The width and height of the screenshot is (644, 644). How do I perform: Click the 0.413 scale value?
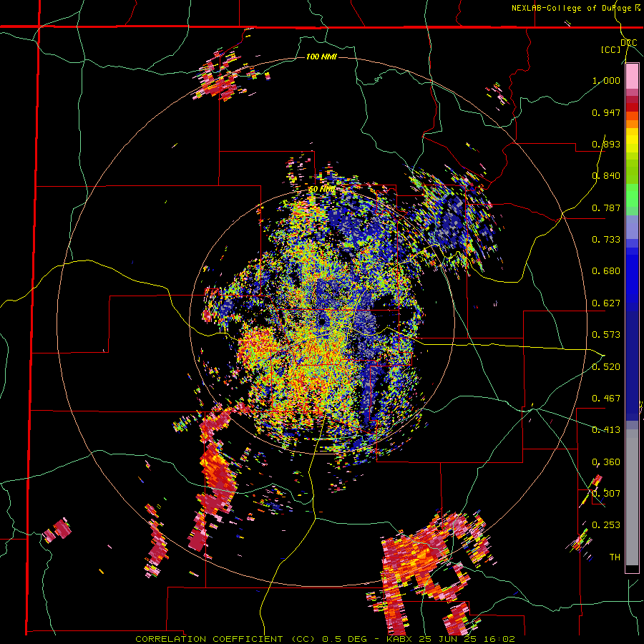pyautogui.click(x=606, y=430)
